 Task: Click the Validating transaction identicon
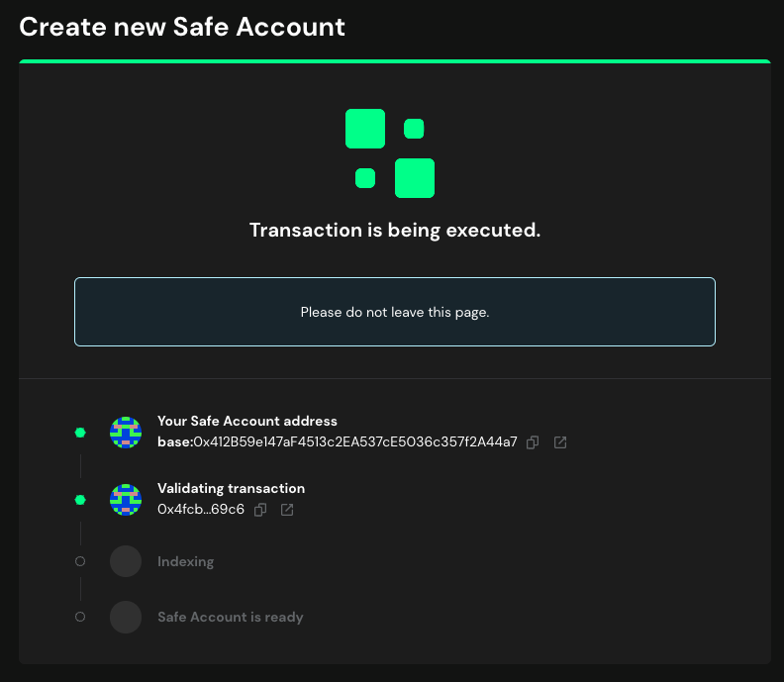click(126, 500)
